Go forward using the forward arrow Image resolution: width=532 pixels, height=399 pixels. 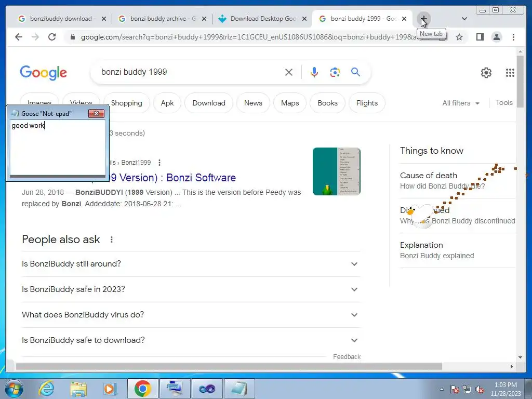pos(35,37)
